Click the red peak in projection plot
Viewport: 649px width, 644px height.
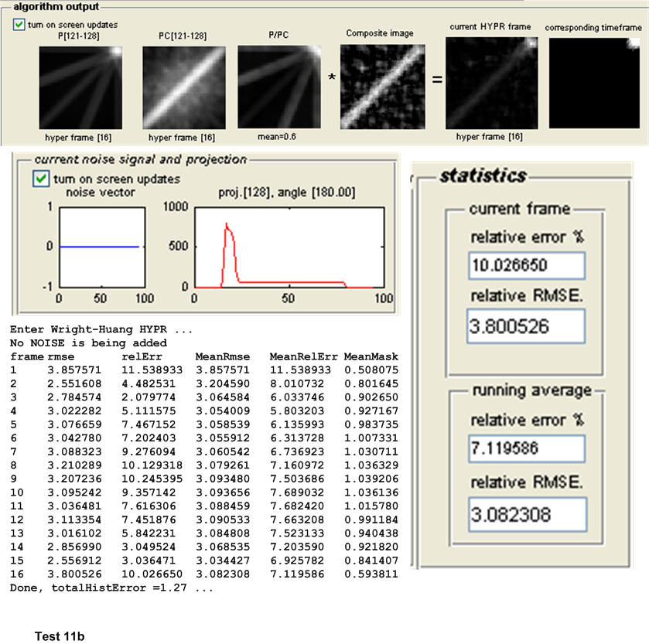pyautogui.click(x=227, y=226)
